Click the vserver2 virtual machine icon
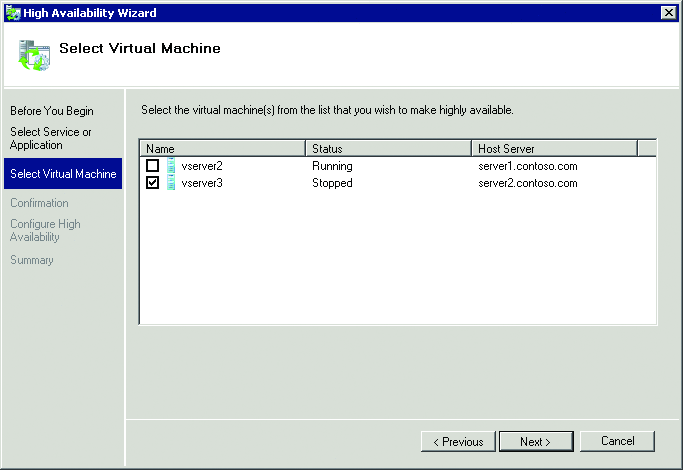 171,166
